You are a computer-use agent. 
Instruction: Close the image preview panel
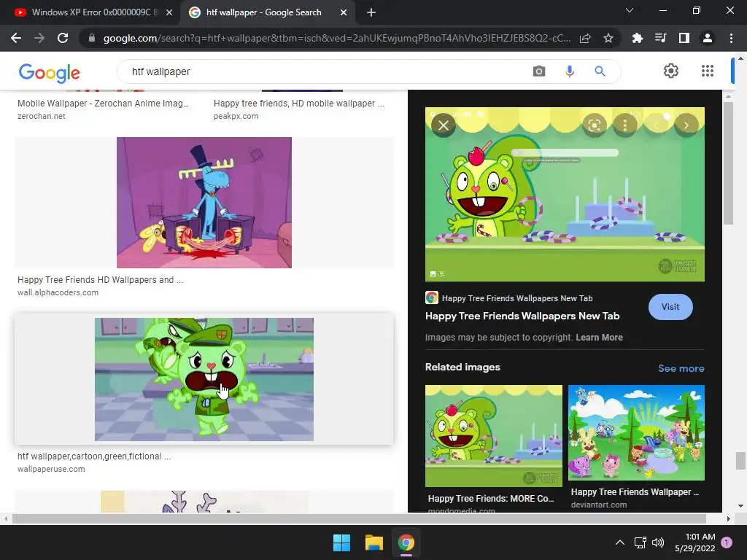(444, 125)
